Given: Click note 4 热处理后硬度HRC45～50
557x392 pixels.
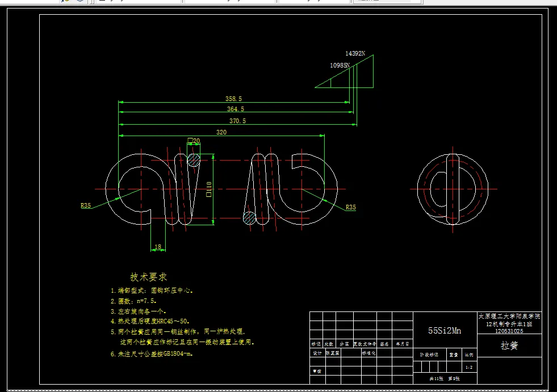Looking at the screenshot, I should 150,321.
